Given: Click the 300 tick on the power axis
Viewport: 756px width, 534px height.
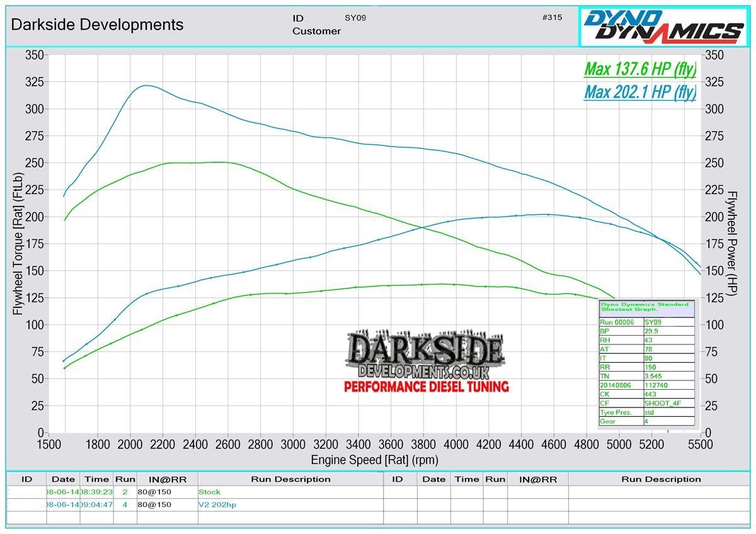Looking at the screenshot, I should pos(714,109).
